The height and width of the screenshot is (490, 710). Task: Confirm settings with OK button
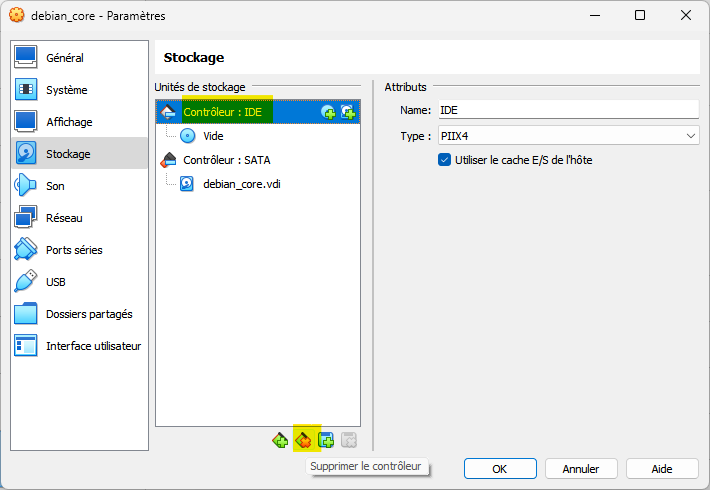500,469
